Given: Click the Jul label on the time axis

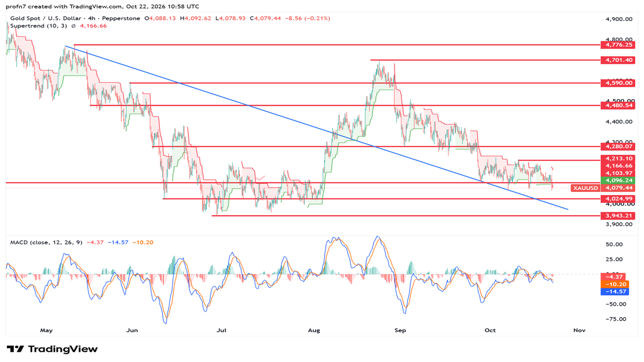Looking at the screenshot, I should [221, 331].
